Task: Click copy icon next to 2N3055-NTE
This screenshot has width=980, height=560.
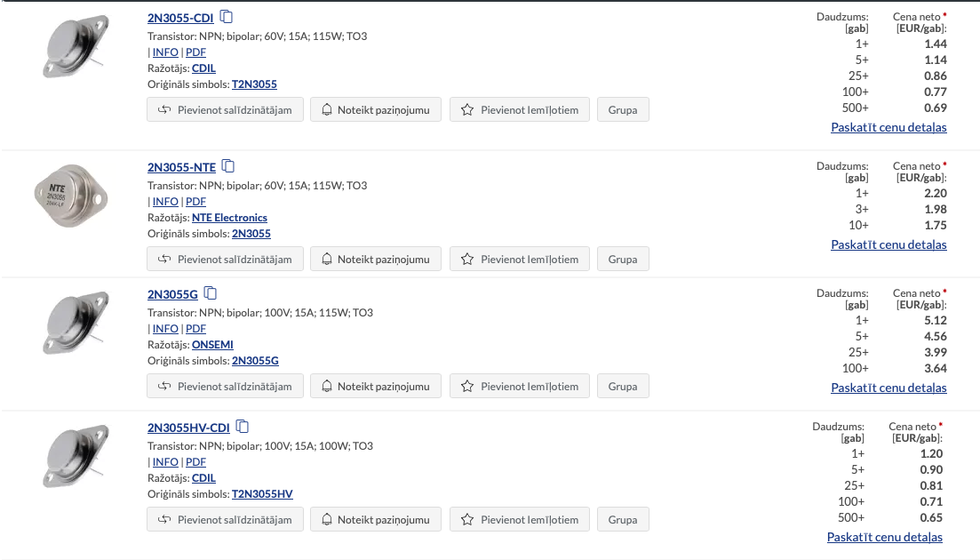Action: click(x=228, y=166)
